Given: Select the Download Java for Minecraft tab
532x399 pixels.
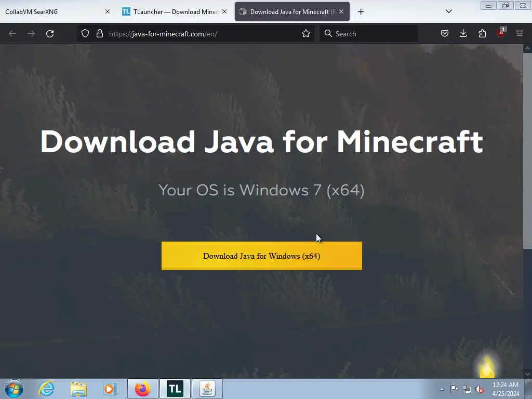Looking at the screenshot, I should click(292, 11).
